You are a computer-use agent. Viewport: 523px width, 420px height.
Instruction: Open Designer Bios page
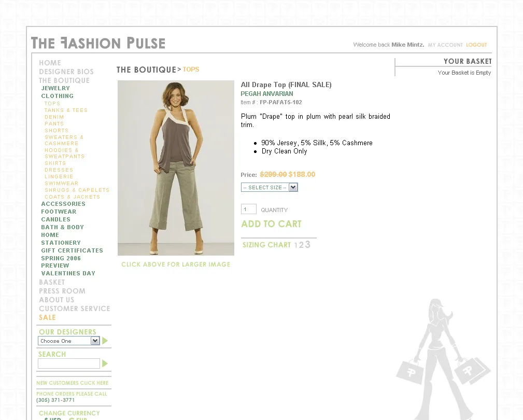[x=66, y=72]
